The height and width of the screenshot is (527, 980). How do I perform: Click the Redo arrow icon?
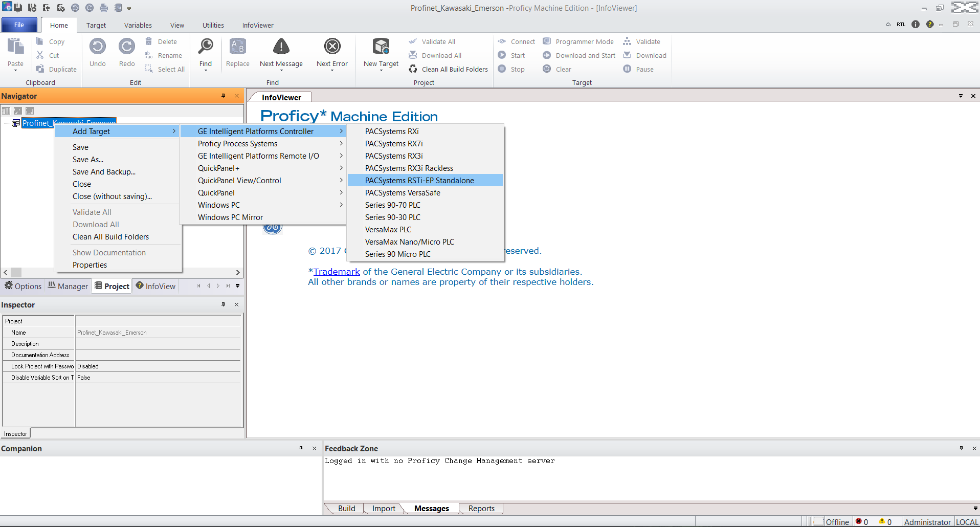(x=127, y=47)
